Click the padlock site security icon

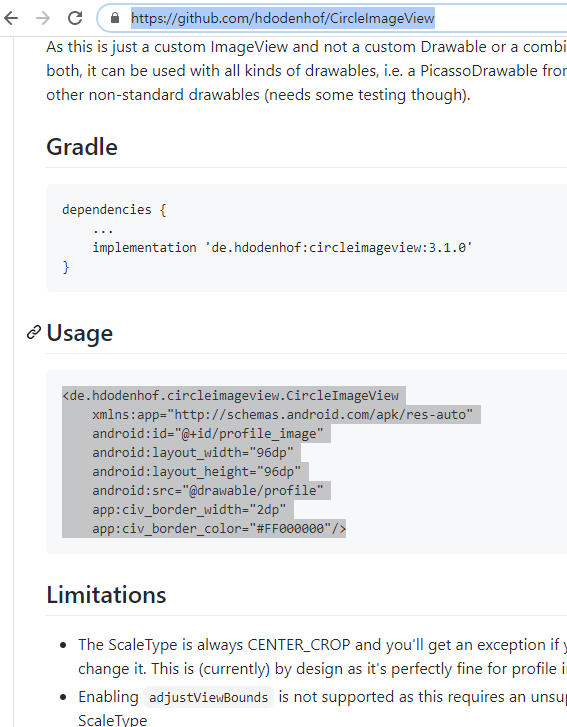115,18
